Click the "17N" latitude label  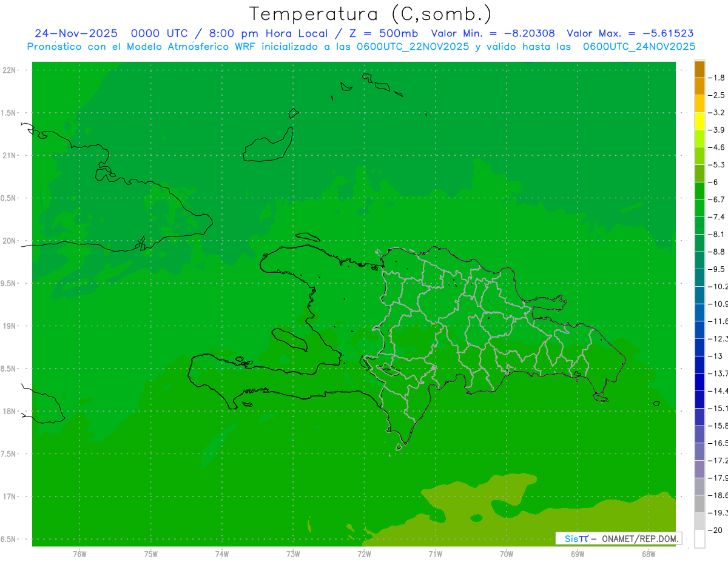click(x=10, y=497)
